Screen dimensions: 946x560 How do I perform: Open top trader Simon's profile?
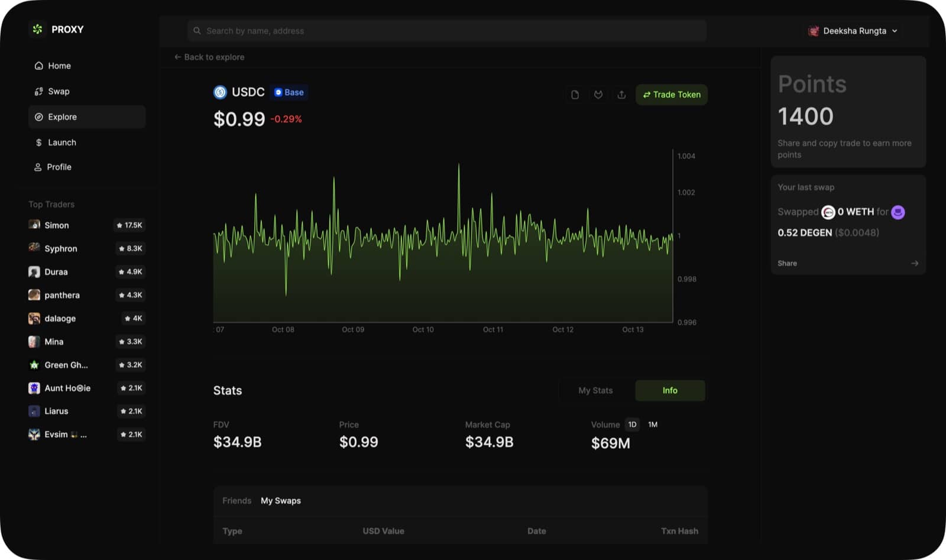(x=86, y=225)
